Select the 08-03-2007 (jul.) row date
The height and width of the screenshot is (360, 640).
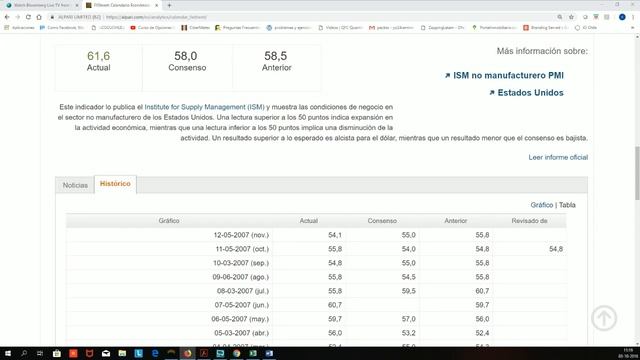click(x=243, y=291)
